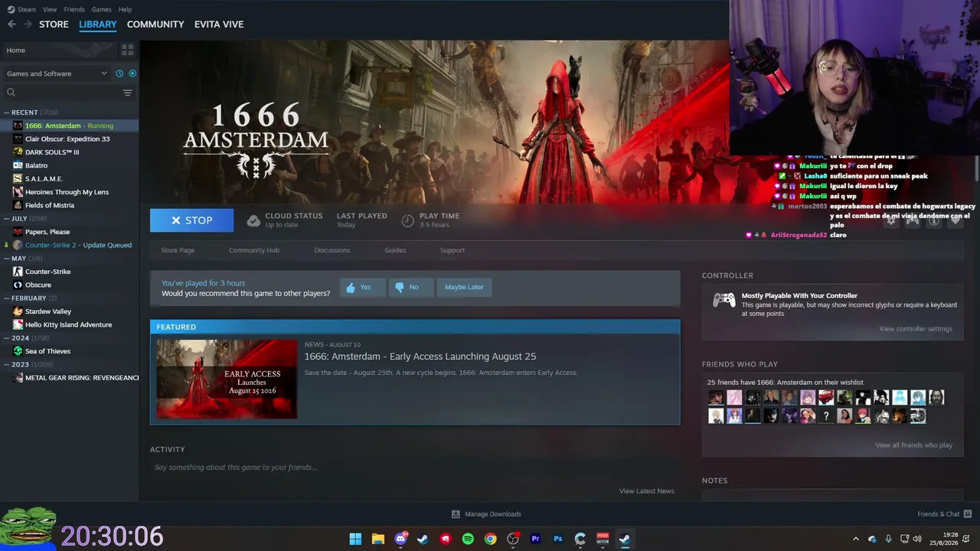Open the EVITA VIVE profile tab
Viewport: 980px width, 551px height.
(x=219, y=24)
